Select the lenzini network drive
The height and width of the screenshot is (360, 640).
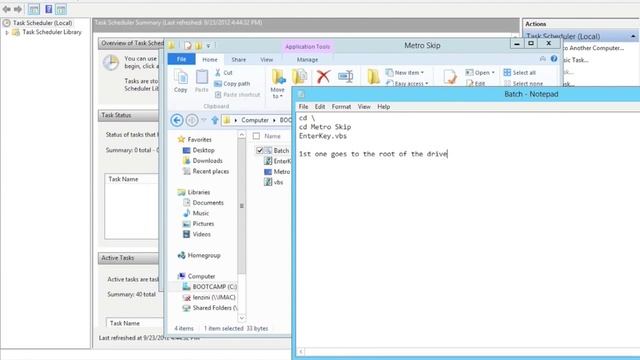click(x=209, y=298)
